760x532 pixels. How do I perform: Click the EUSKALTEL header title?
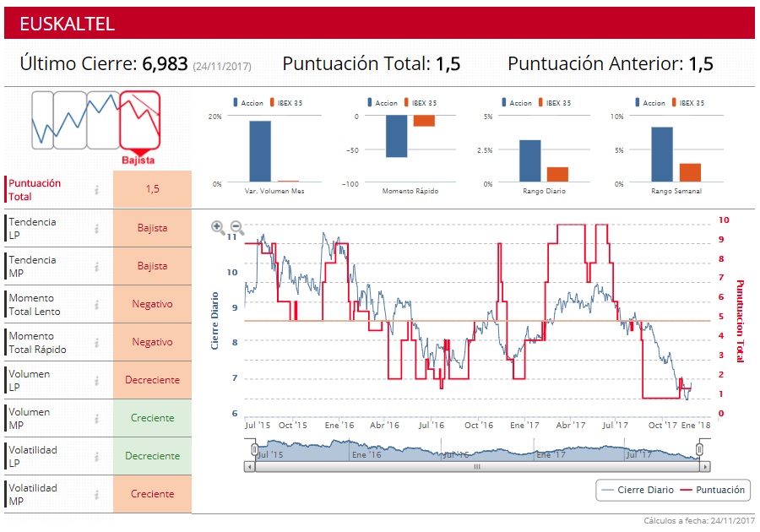(x=67, y=24)
